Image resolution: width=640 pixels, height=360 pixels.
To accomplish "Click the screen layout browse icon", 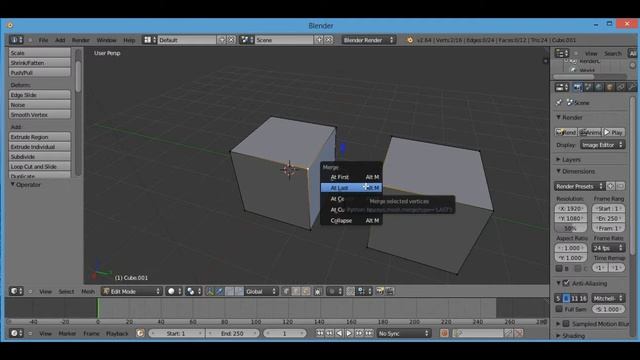I will [149, 40].
